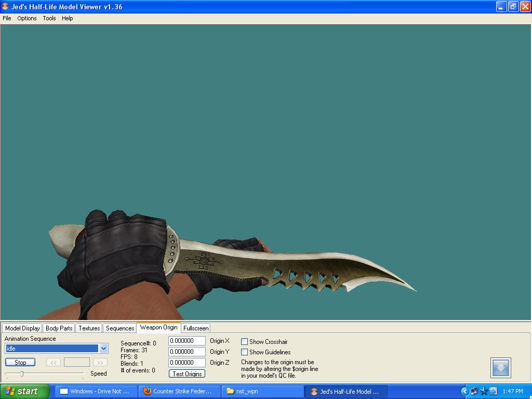Enable the Show Guidelines checkbox
532x399 pixels.
tap(244, 352)
